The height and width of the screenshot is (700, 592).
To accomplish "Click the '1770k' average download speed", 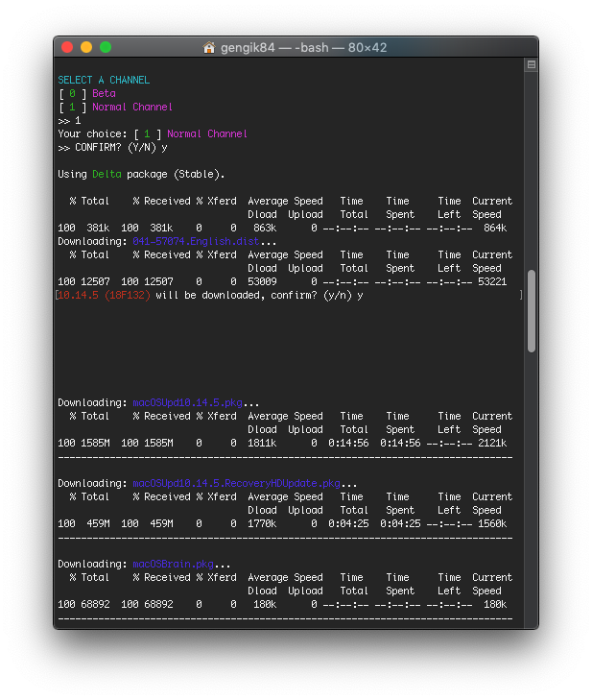I will (x=262, y=523).
